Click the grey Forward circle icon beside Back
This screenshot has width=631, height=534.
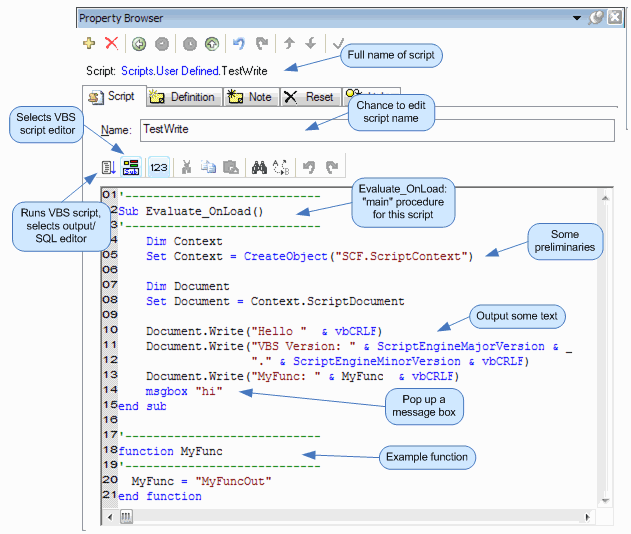162,44
